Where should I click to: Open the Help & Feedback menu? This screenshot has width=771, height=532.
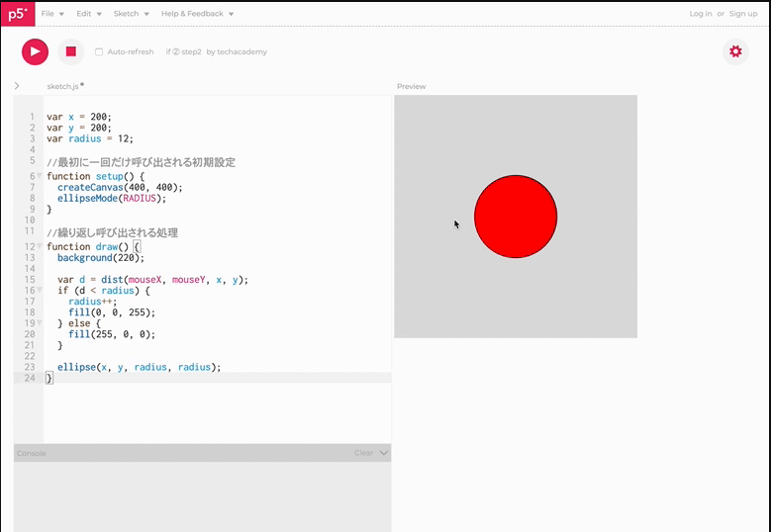(x=197, y=14)
